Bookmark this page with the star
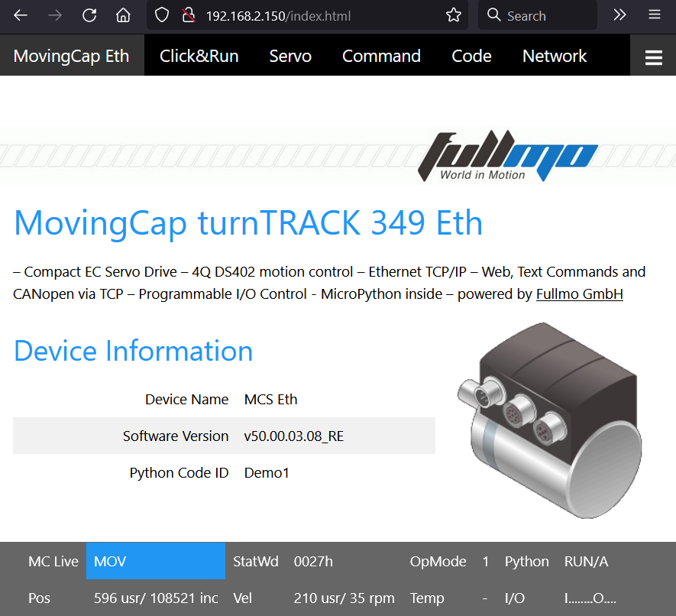This screenshot has width=676, height=616. (x=454, y=15)
